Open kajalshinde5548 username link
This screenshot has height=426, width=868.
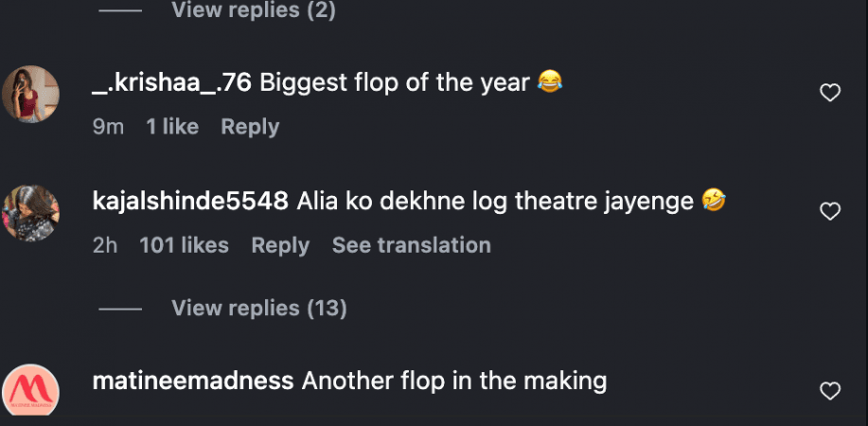190,201
